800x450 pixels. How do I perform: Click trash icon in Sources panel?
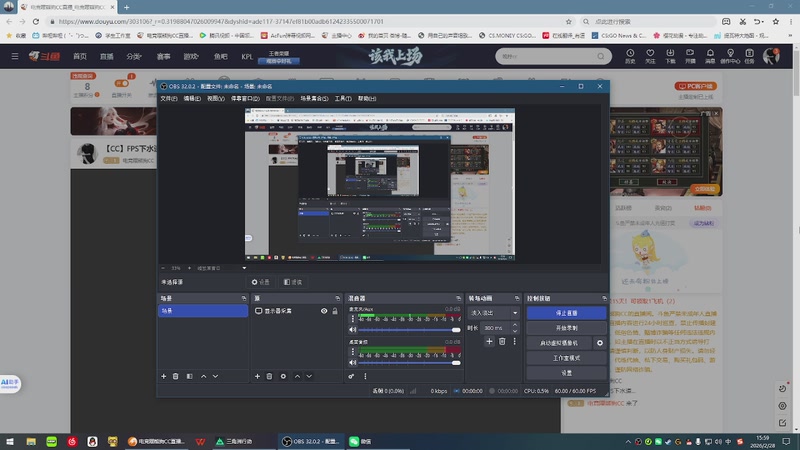pyautogui.click(x=269, y=377)
